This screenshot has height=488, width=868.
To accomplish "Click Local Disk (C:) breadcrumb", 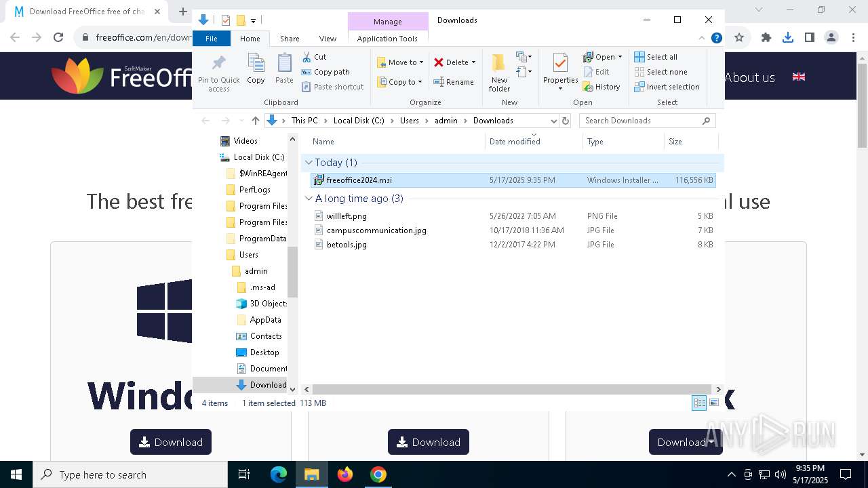I will click(359, 121).
